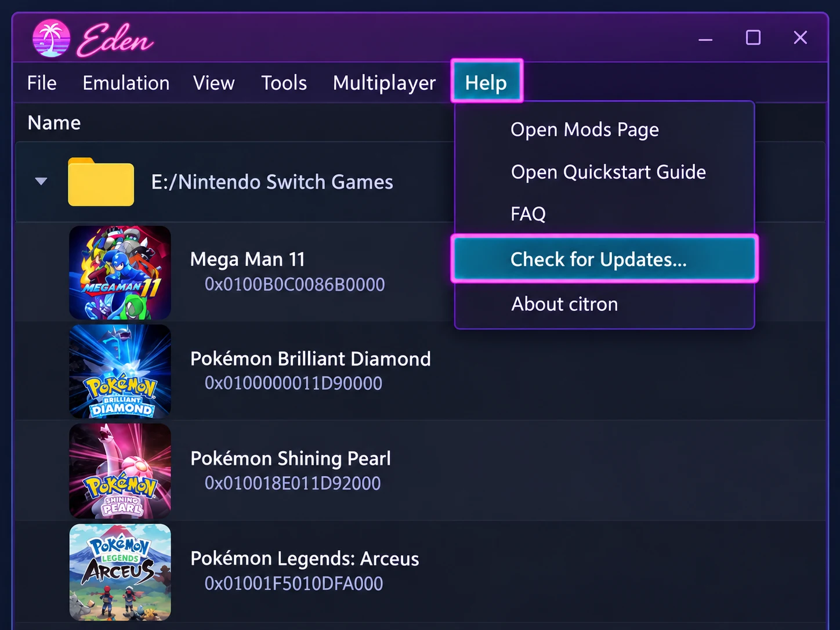Close the Eden window
The image size is (840, 630).
pyautogui.click(x=801, y=38)
